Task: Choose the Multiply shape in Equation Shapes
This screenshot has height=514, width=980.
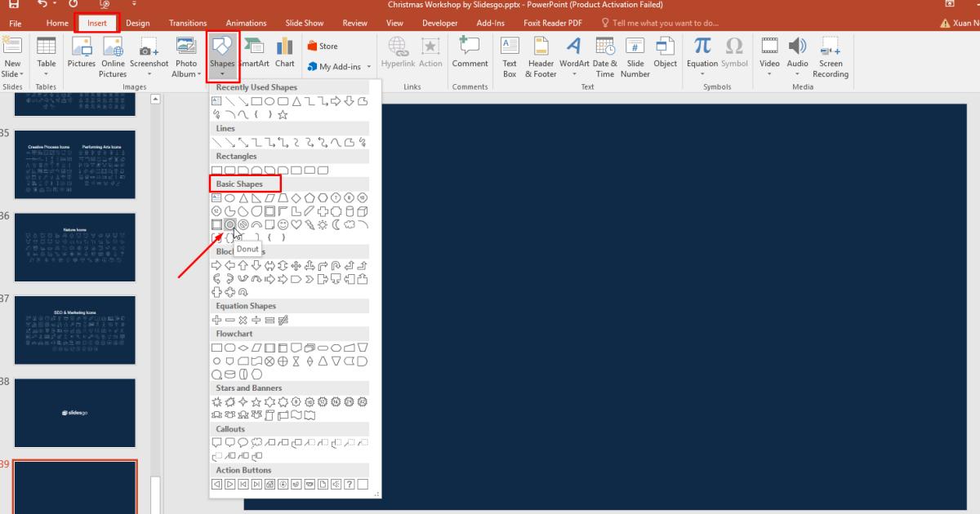Action: point(243,320)
